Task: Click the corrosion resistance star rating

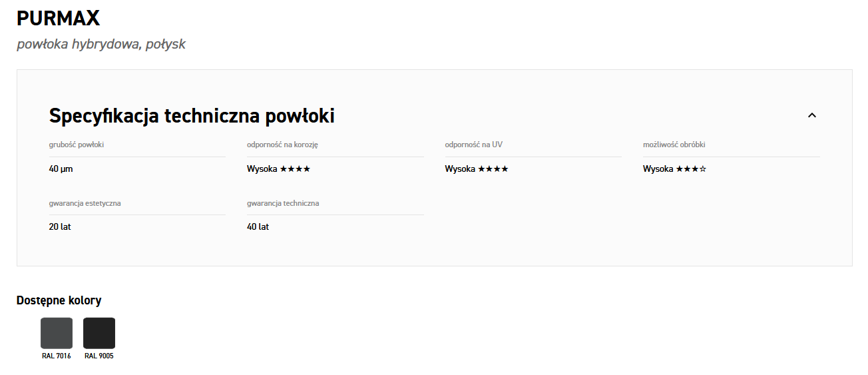Action: (295, 169)
